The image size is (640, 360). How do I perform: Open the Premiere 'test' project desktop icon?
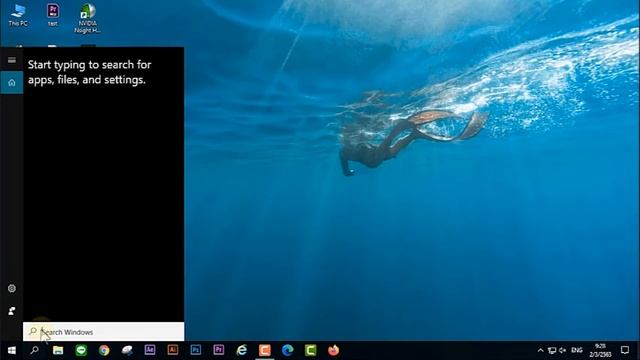click(x=53, y=16)
